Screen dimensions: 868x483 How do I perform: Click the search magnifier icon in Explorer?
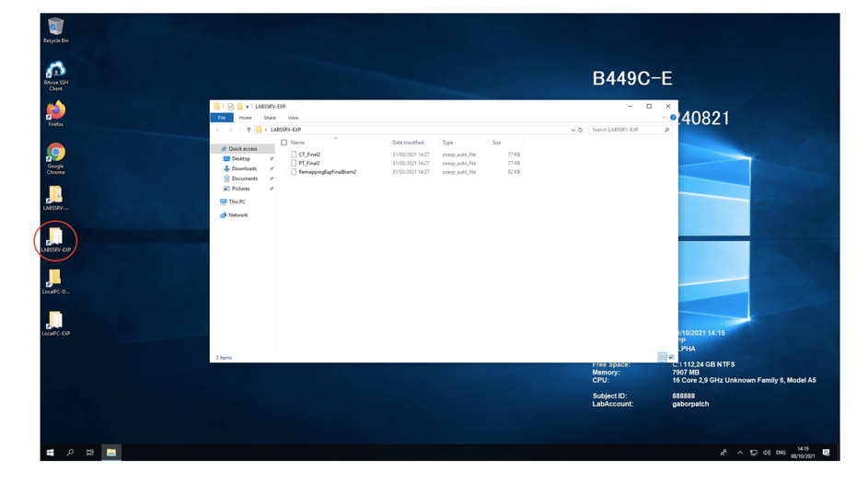click(666, 130)
